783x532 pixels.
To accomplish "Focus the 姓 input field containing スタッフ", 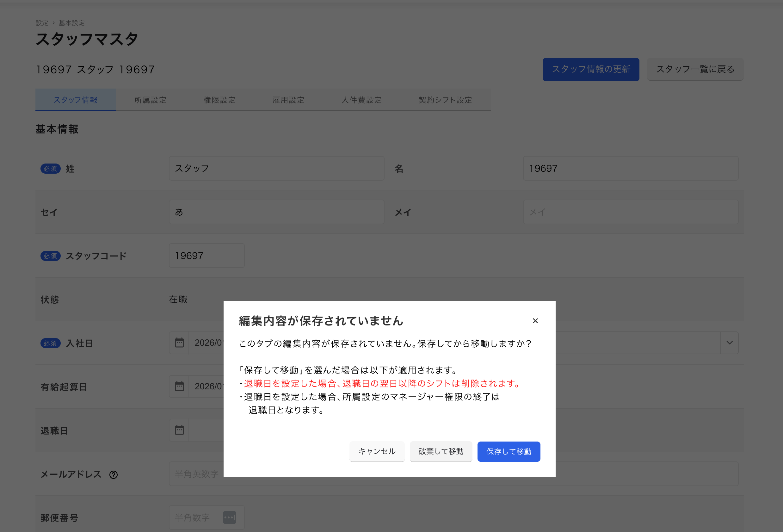I will point(276,168).
